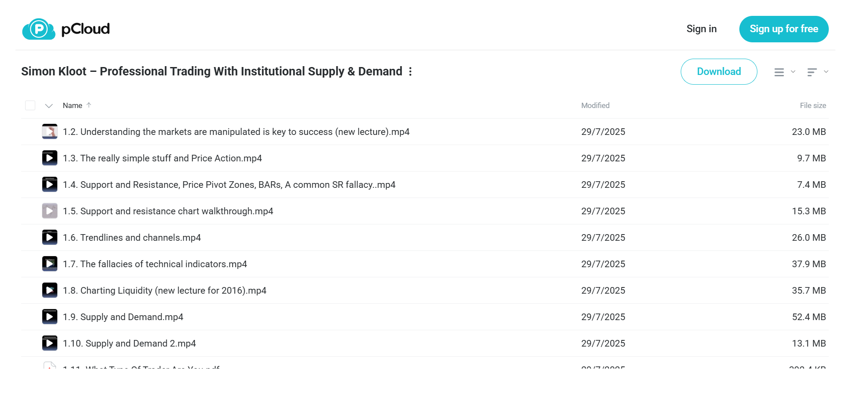868x403 pixels.
Task: Expand the selection chevron beside the checkbox
Action: [49, 106]
